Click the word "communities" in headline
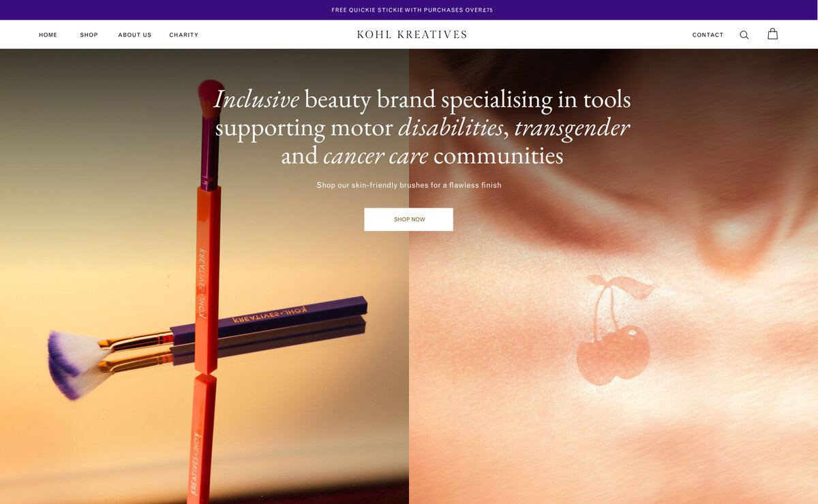Screen dimensions: 818x504 tap(498, 156)
